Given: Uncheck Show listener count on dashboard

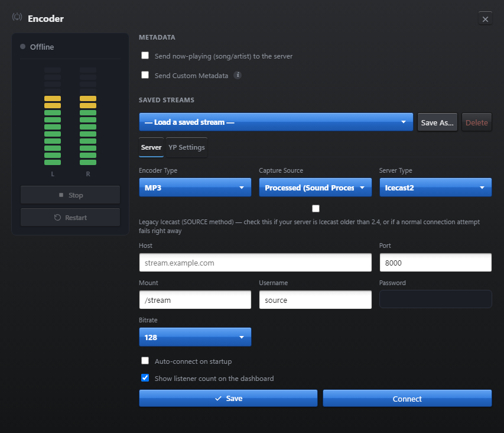Looking at the screenshot, I should tap(145, 377).
